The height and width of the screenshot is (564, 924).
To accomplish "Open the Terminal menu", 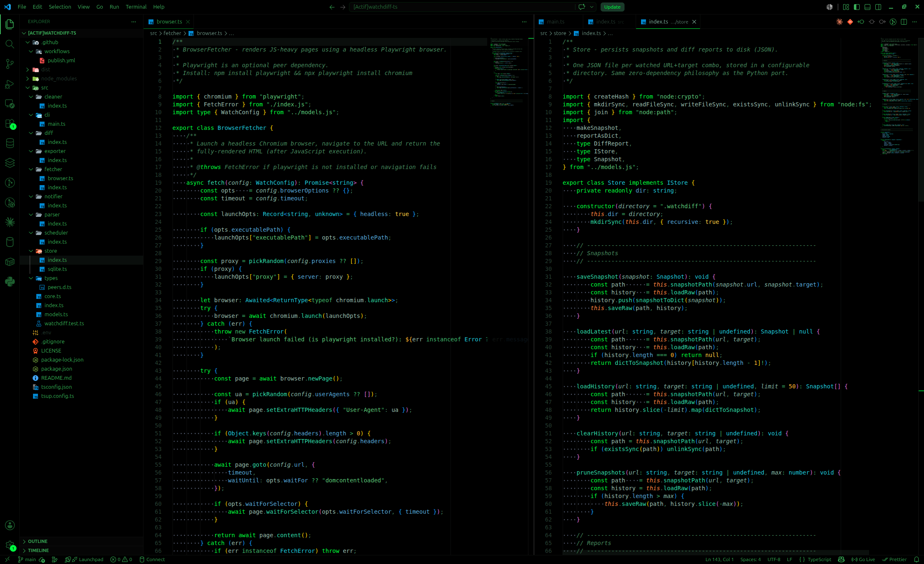I will click(x=136, y=7).
